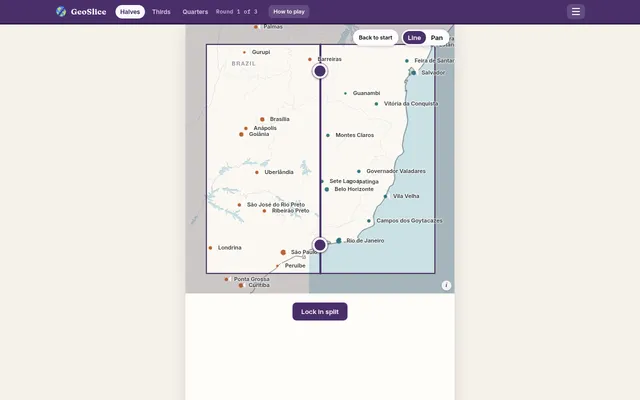This screenshot has height=400, width=640.
Task: Switch to Thirds mode
Action: [x=161, y=12]
